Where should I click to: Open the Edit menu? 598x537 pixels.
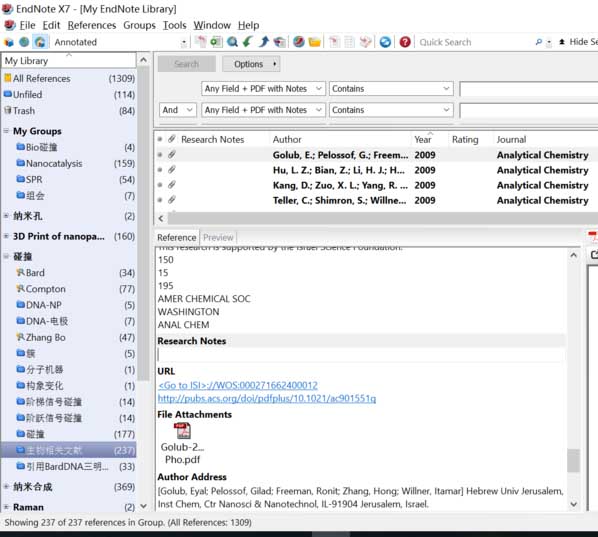pos(51,25)
